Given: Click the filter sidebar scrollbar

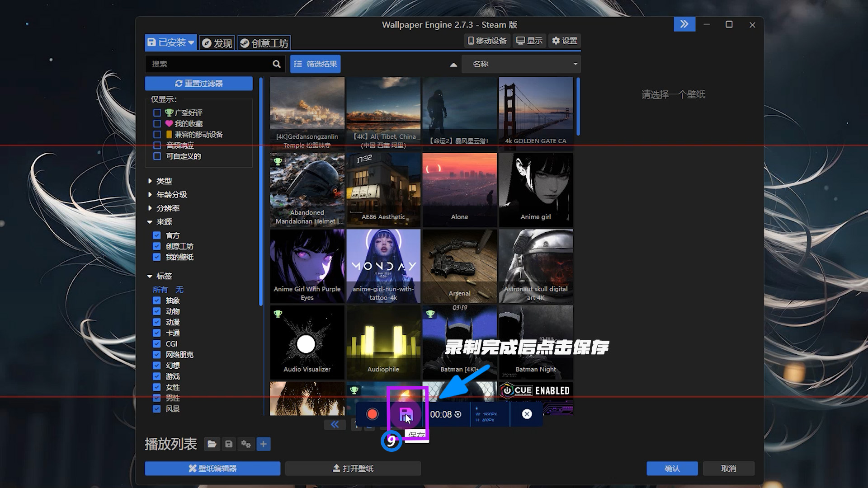Looking at the screenshot, I should click(261, 192).
